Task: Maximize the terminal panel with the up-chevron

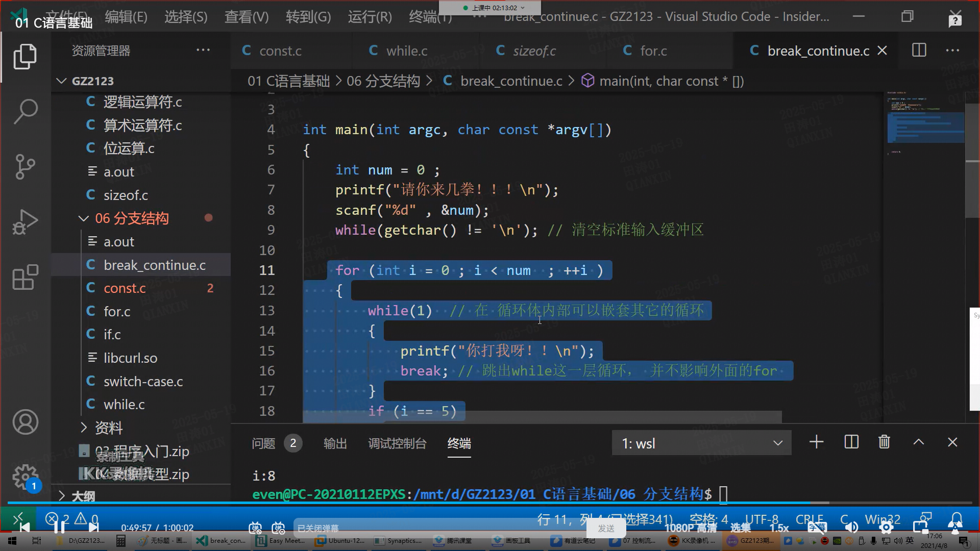Action: 918,442
